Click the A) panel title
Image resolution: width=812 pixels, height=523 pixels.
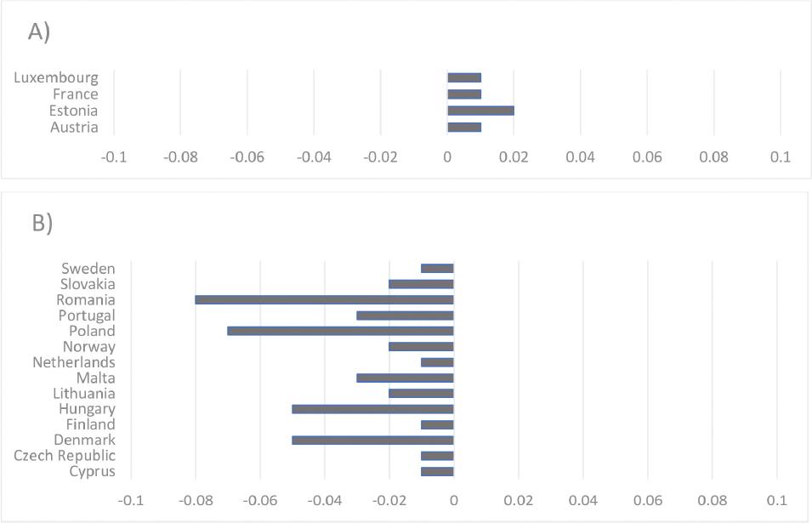(x=40, y=31)
